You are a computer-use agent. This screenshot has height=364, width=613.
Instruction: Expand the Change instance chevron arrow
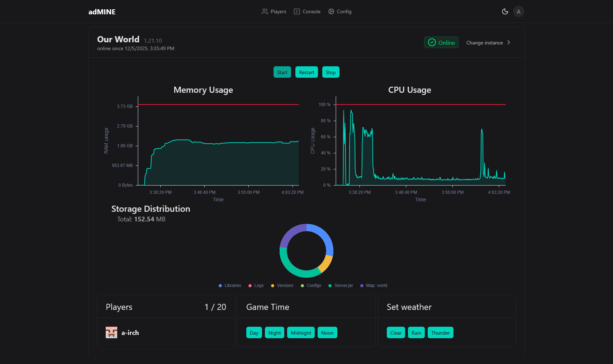(508, 42)
